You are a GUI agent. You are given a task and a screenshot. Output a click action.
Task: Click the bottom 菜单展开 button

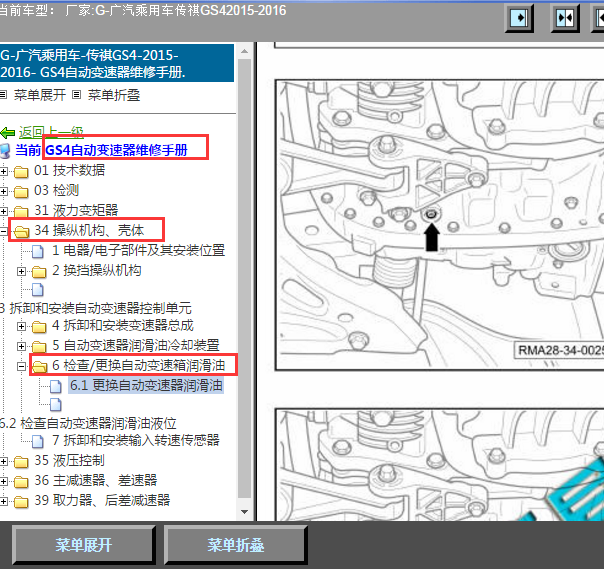(x=84, y=545)
